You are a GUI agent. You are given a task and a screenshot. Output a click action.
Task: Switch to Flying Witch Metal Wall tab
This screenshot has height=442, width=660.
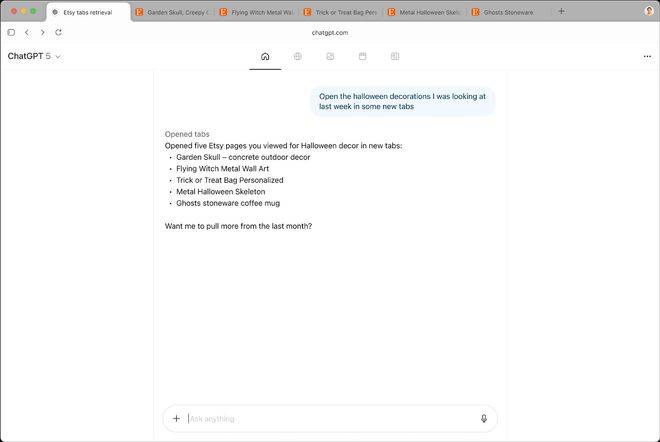(256, 13)
